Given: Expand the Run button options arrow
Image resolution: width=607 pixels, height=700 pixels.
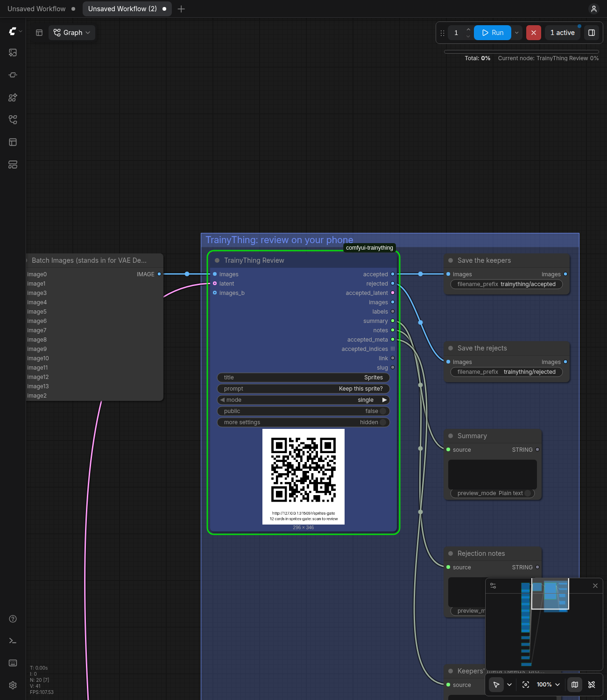Looking at the screenshot, I should point(517,33).
